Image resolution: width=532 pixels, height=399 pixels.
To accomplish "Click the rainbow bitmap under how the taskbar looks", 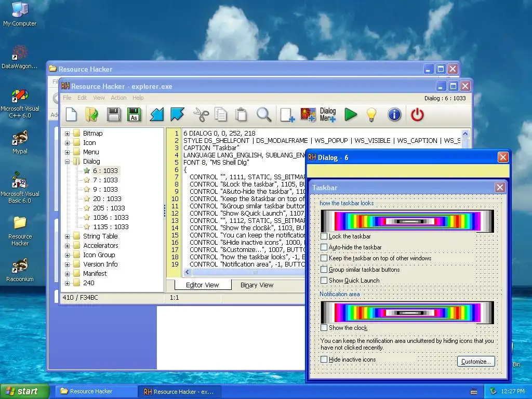I will tap(407, 221).
